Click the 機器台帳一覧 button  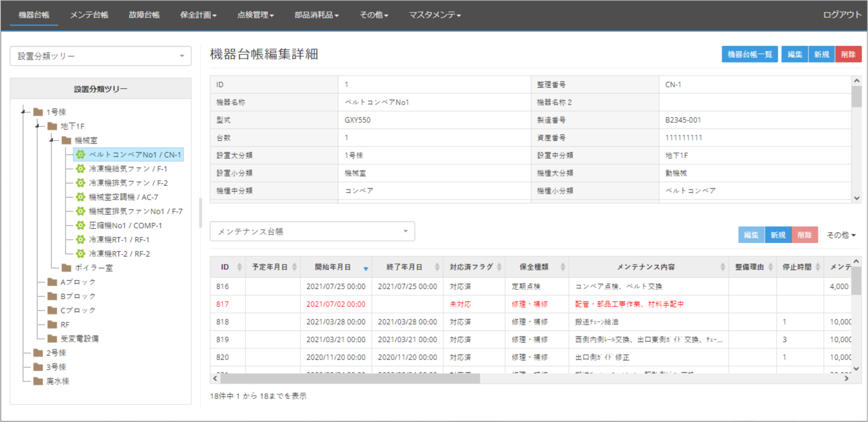pos(749,54)
